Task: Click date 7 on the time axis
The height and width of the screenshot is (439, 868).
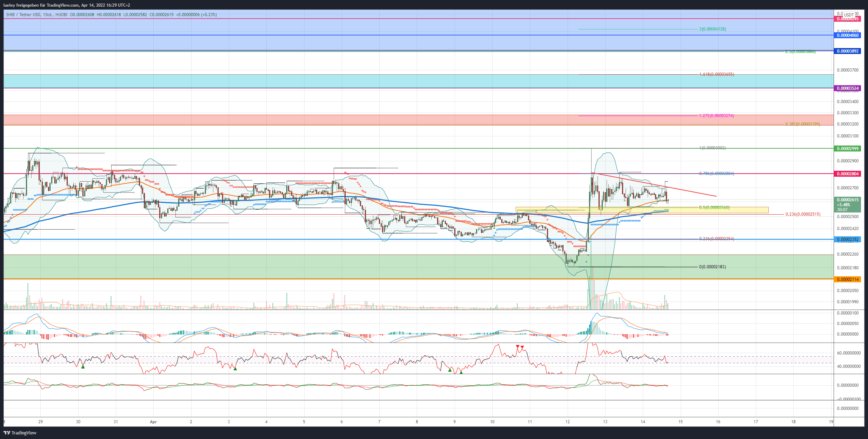Action: tap(379, 422)
